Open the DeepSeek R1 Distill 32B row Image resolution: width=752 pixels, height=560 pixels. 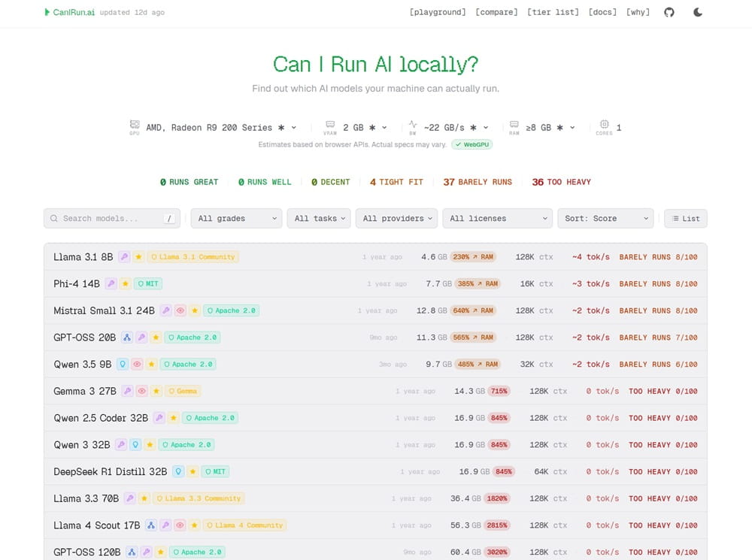375,472
